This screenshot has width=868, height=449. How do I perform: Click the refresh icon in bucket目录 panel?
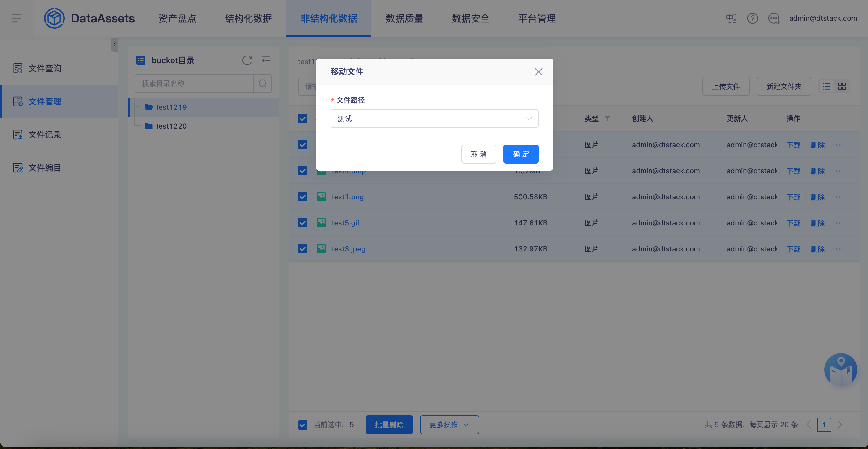[247, 60]
